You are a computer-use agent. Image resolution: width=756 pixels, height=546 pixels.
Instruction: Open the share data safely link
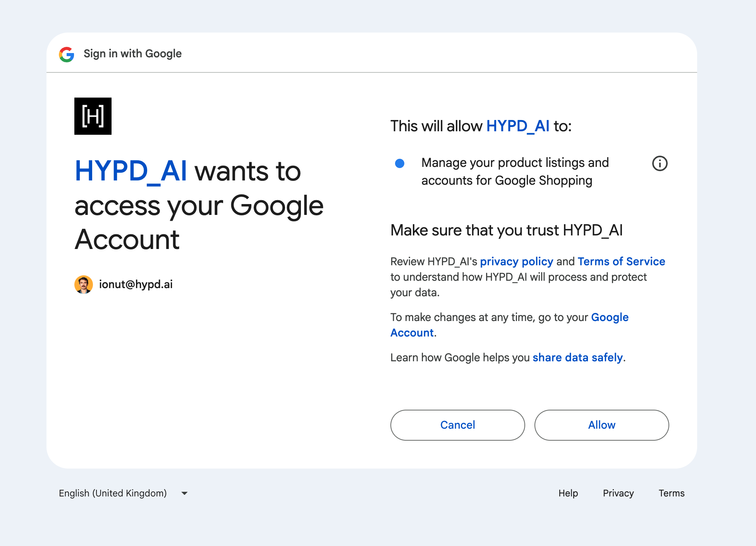pos(577,357)
